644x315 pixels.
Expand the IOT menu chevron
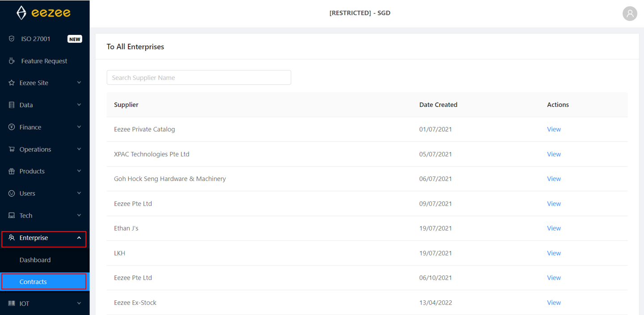[x=79, y=303]
